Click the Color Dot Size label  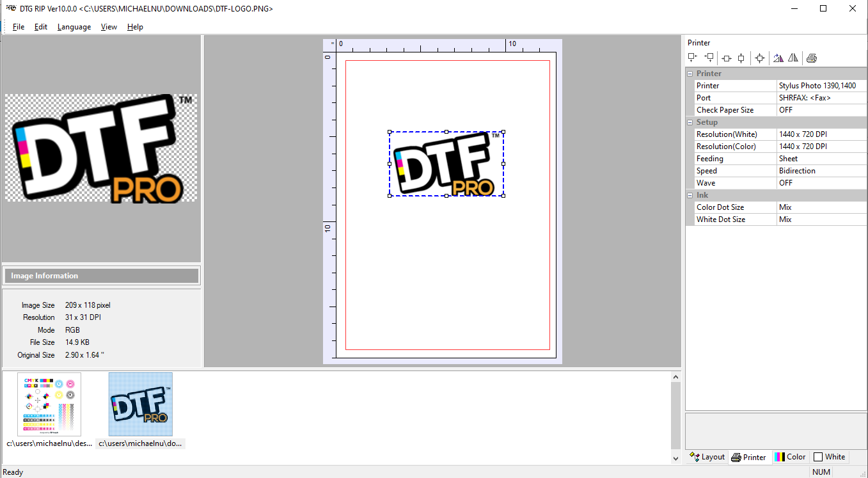tap(736, 207)
